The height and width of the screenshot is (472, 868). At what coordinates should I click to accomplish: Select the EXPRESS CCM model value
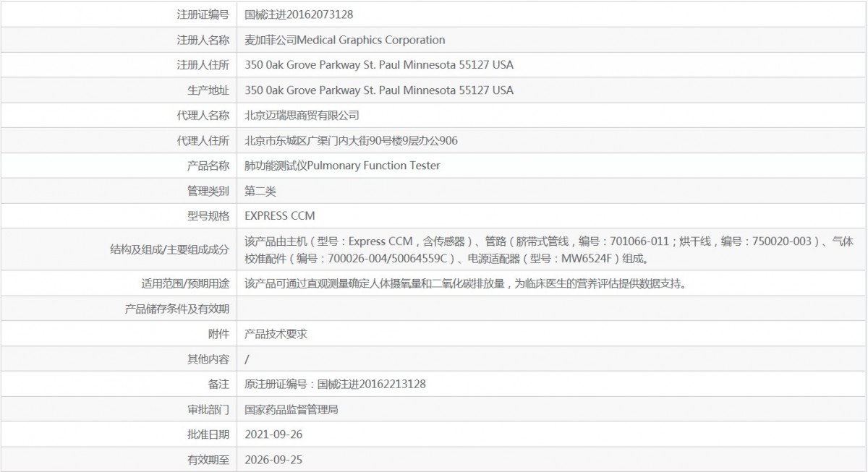coord(280,215)
